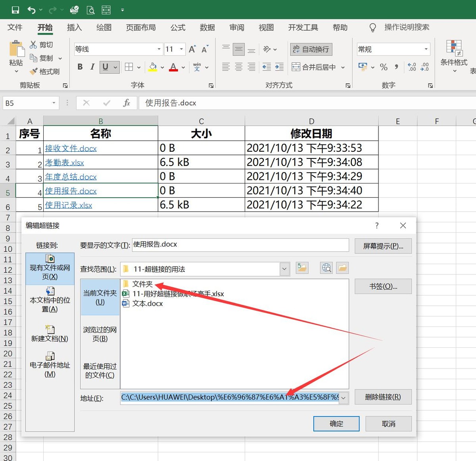
Task: Click the insert function fx icon
Action: click(127, 103)
